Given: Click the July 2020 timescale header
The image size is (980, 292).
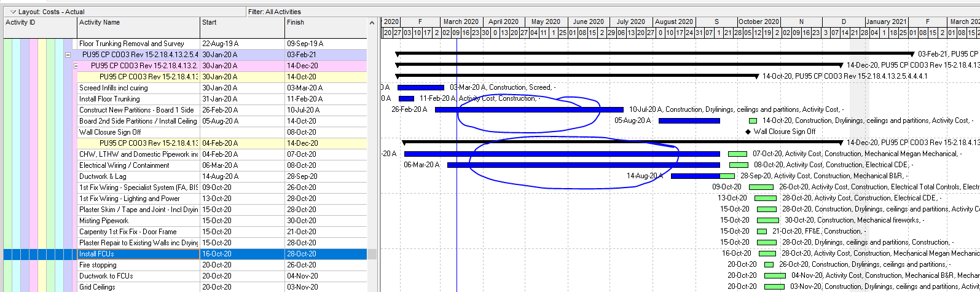Looking at the screenshot, I should click(x=631, y=22).
